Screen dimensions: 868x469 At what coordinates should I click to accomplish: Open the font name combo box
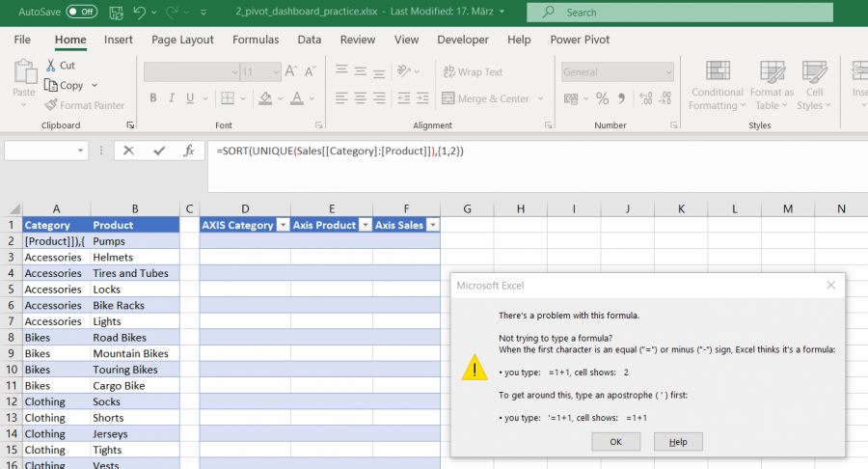coord(192,72)
